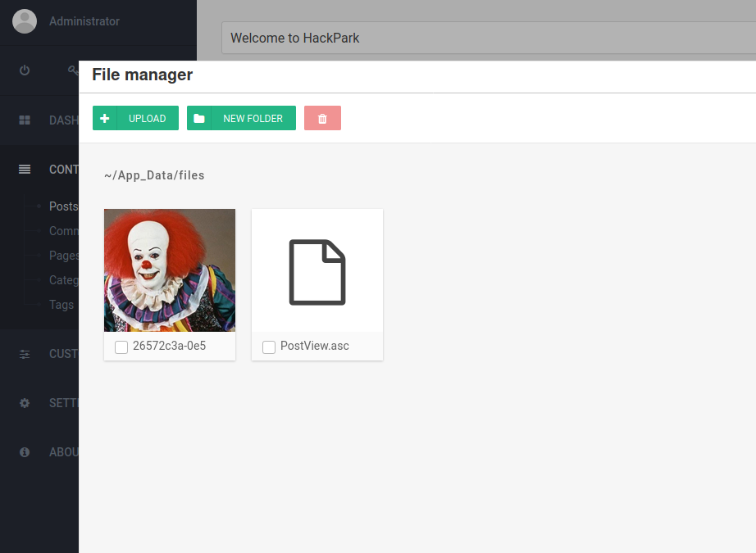
Task: Click the red trash delete icon
Action: coord(322,118)
